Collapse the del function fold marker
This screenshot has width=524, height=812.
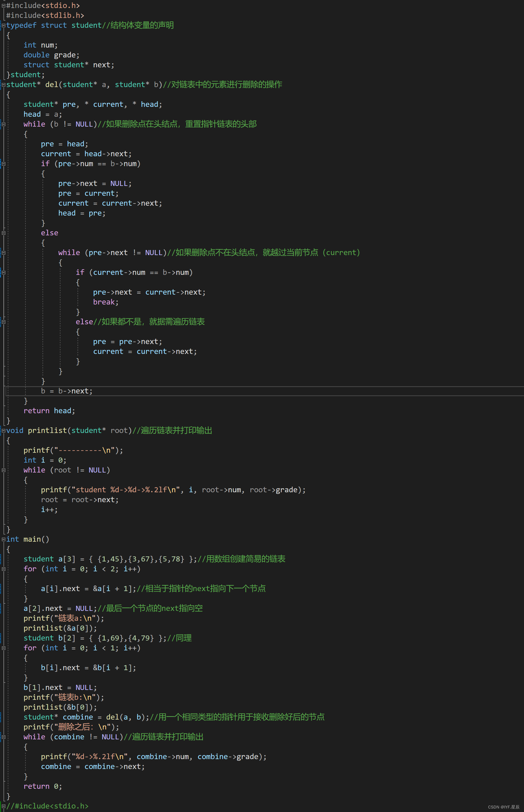(3, 85)
